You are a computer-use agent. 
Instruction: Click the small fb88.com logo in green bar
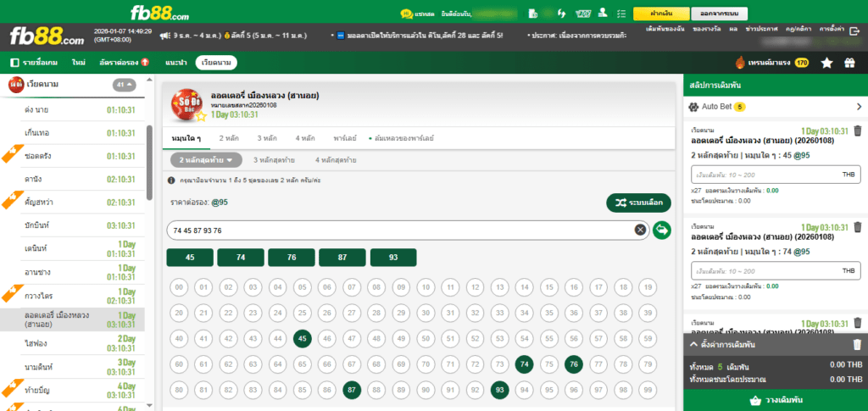(x=160, y=12)
